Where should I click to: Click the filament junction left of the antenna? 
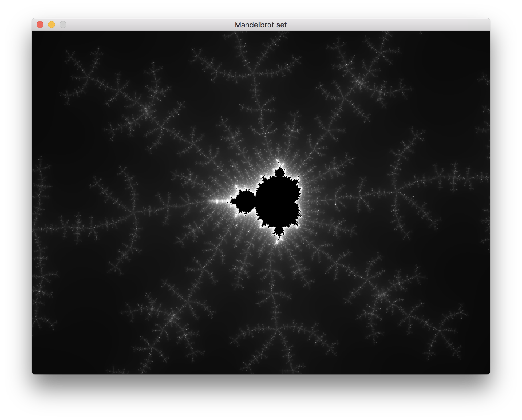point(133,212)
